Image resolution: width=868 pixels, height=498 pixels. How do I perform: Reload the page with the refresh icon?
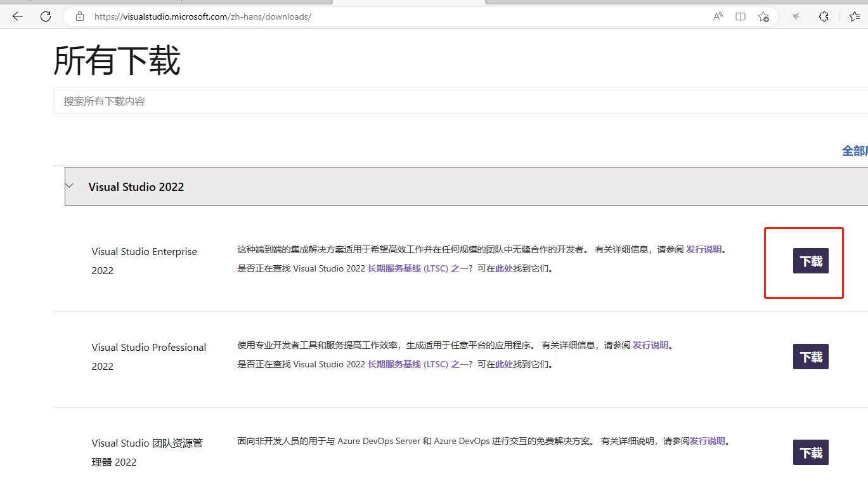[x=46, y=16]
